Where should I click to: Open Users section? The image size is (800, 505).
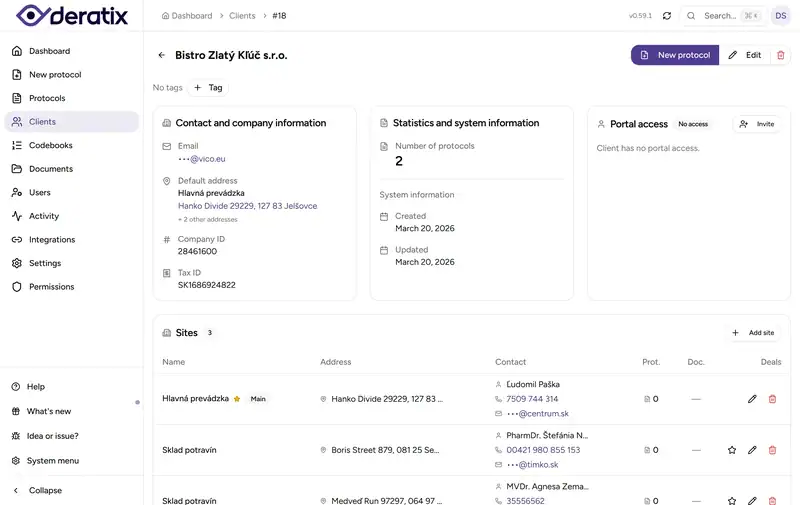pos(71,192)
